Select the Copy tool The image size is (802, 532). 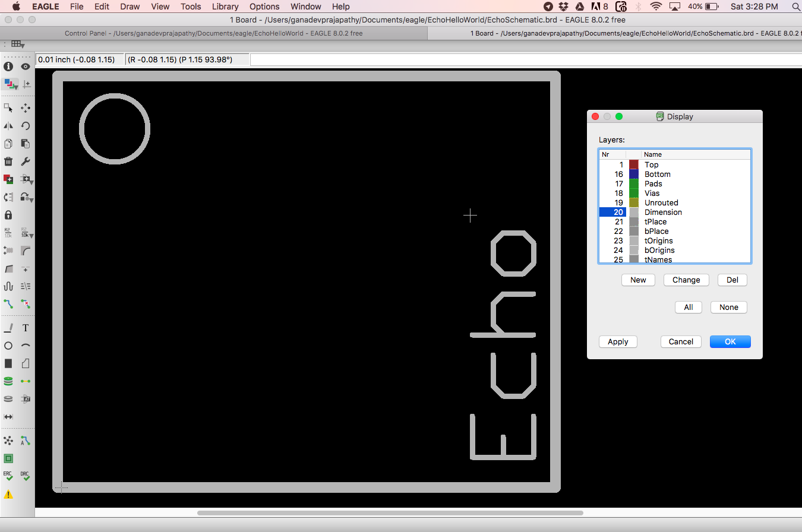click(8, 144)
